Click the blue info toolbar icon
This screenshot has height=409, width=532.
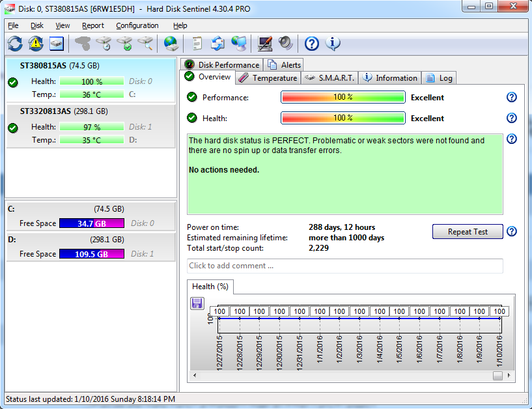click(x=333, y=44)
